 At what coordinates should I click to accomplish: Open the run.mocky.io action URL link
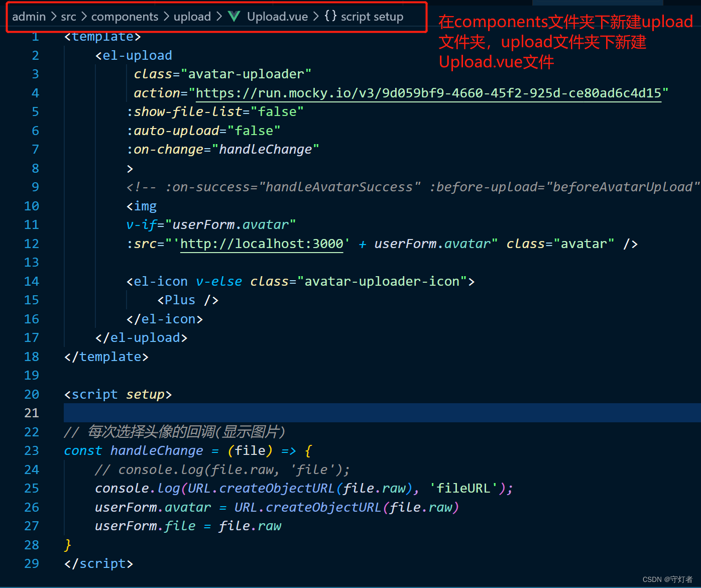click(428, 93)
